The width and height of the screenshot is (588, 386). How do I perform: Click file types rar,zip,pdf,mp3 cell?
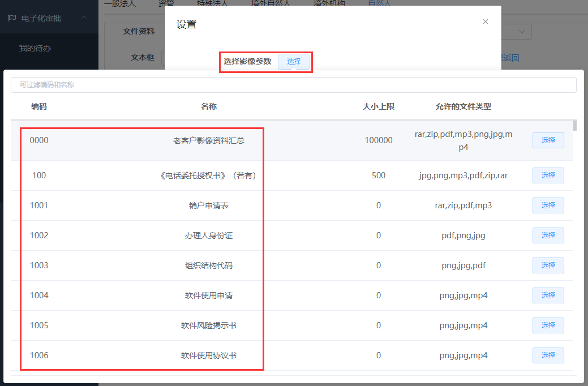pyautogui.click(x=463, y=205)
